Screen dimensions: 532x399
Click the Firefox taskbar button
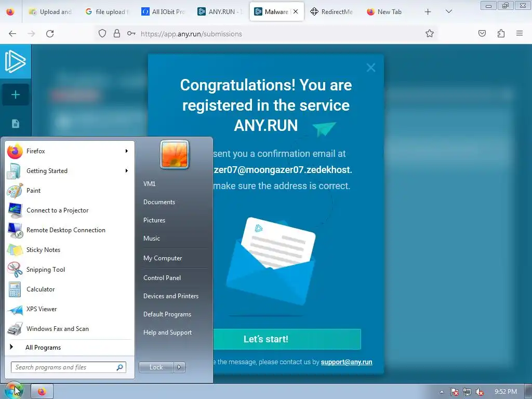42,392
